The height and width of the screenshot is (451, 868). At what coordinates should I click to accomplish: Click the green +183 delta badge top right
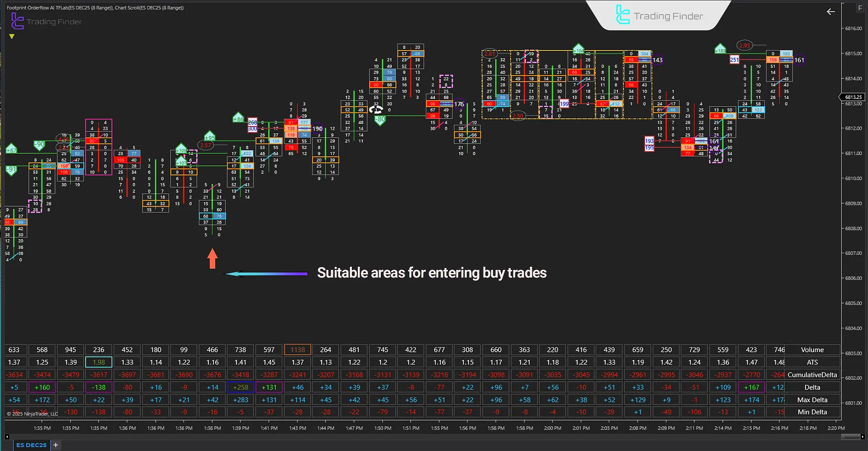click(x=719, y=49)
